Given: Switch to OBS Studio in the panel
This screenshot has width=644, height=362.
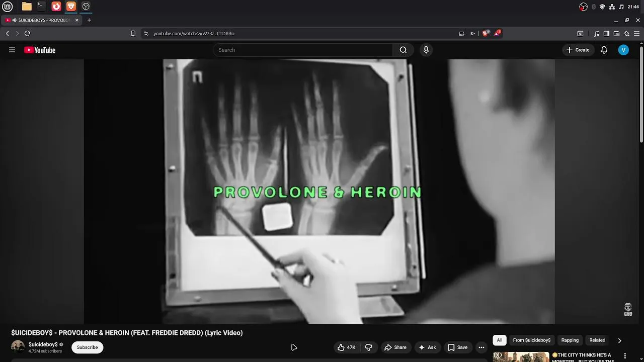Looking at the screenshot, I should (86, 7).
